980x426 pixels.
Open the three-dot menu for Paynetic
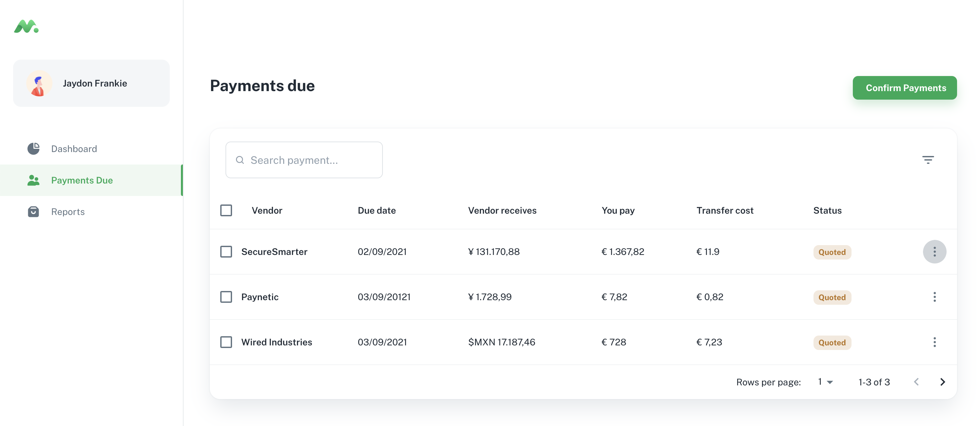point(934,297)
